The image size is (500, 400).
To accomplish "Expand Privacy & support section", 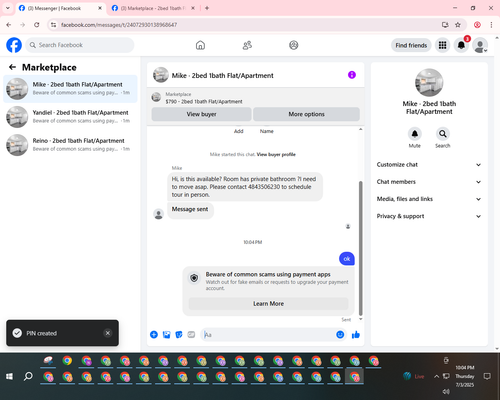I will click(429, 216).
